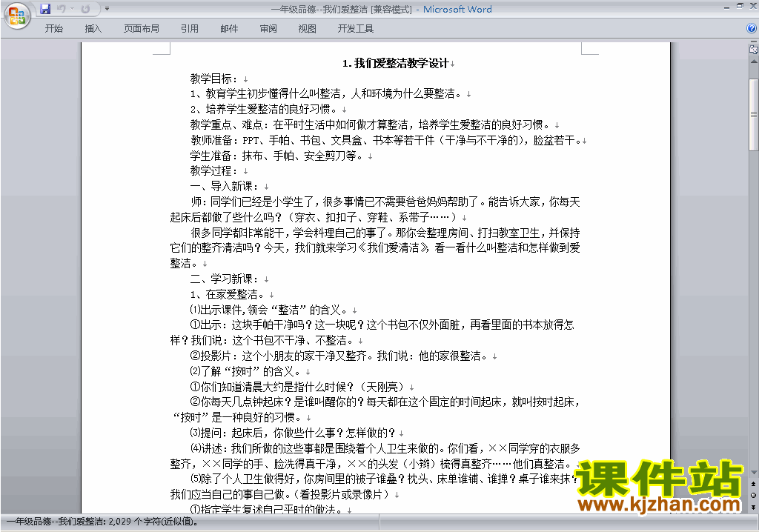Open the 开发工具 ribbon tab
The height and width of the screenshot is (532, 759).
pyautogui.click(x=356, y=29)
